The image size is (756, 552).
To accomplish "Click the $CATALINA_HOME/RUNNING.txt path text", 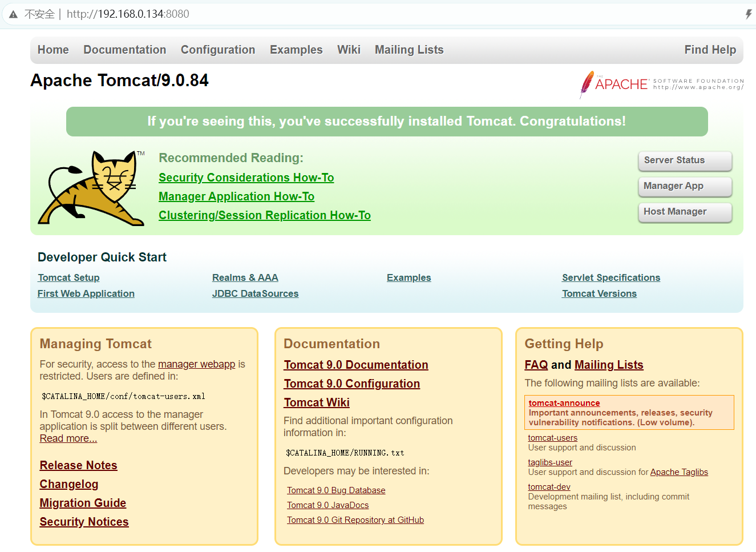I will pyautogui.click(x=345, y=453).
